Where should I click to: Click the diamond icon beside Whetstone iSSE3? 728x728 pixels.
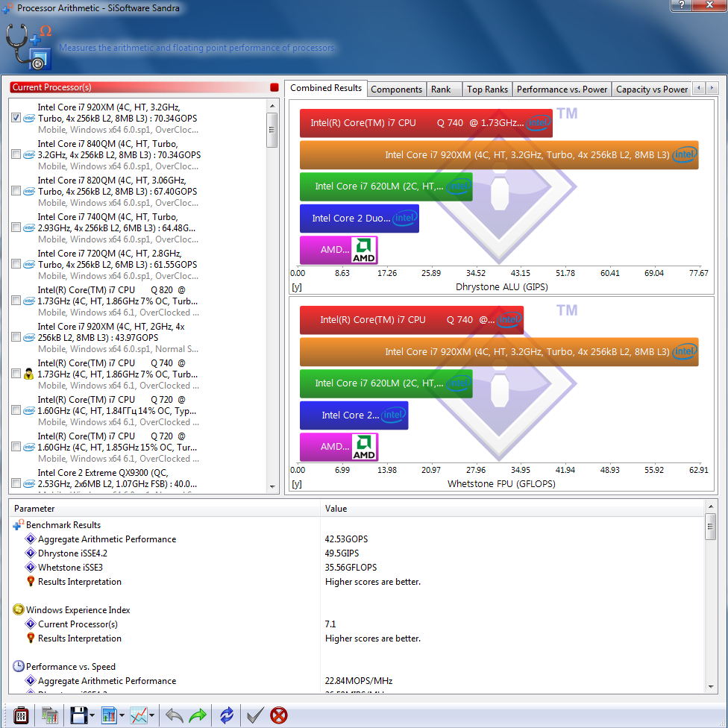tap(31, 568)
